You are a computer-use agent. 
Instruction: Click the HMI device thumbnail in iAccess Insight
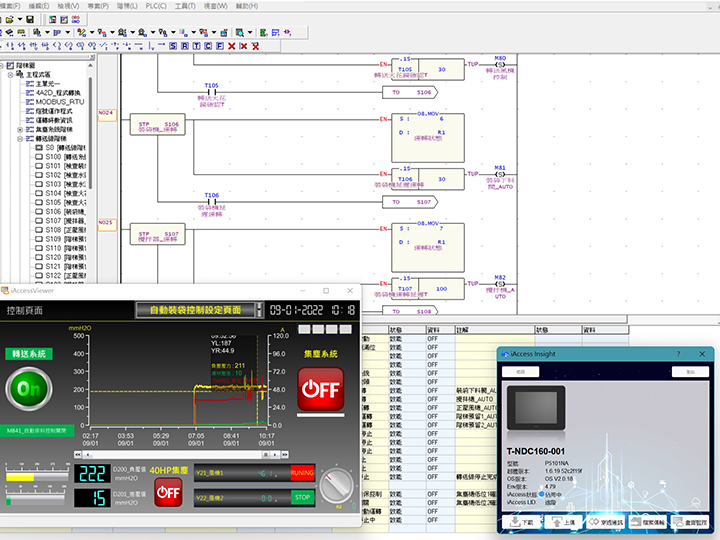click(536, 408)
